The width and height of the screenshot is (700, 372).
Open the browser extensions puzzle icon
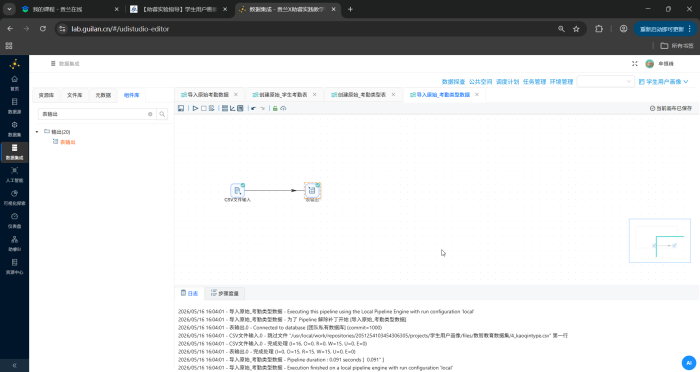599,29
